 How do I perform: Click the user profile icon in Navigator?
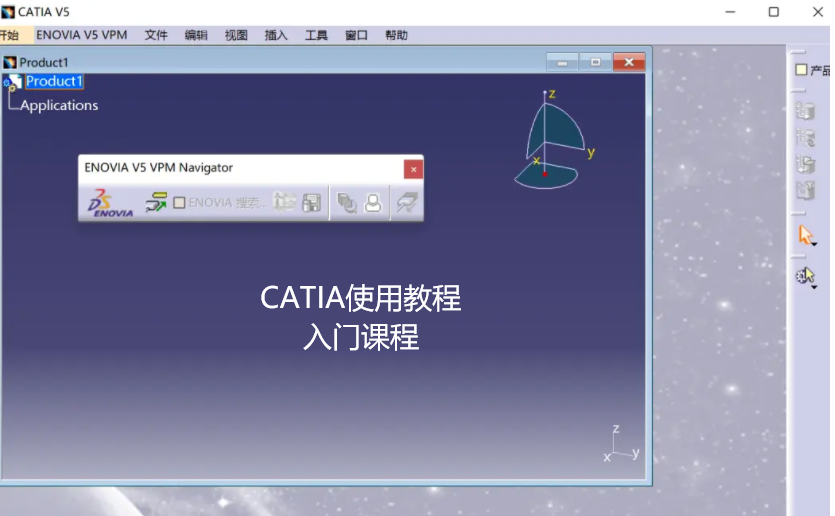click(x=373, y=202)
